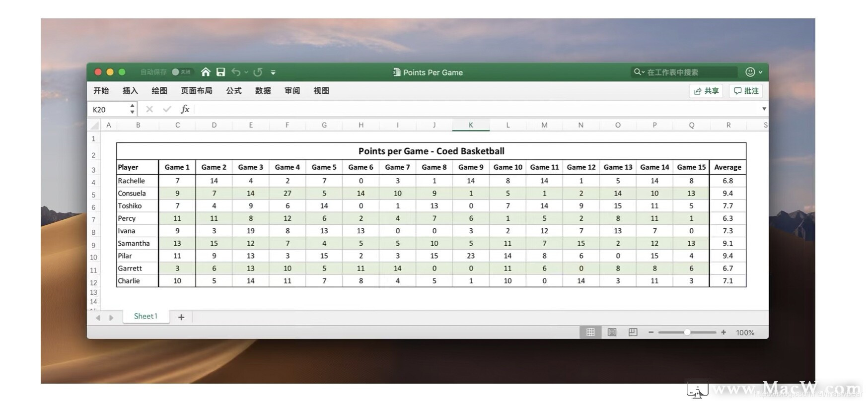This screenshot has height=403, width=868.
Task: Click the Home icon in title bar
Action: click(x=206, y=72)
